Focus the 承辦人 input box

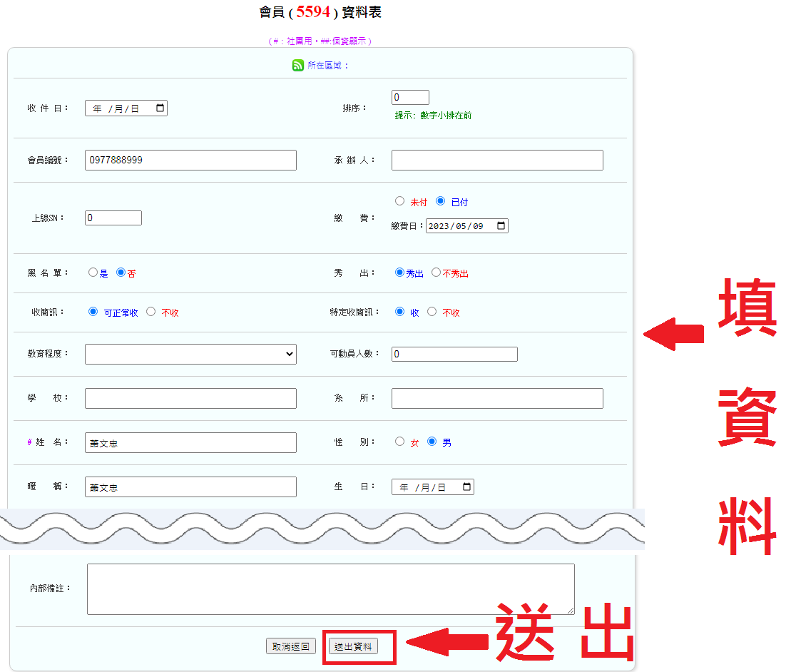coord(497,161)
